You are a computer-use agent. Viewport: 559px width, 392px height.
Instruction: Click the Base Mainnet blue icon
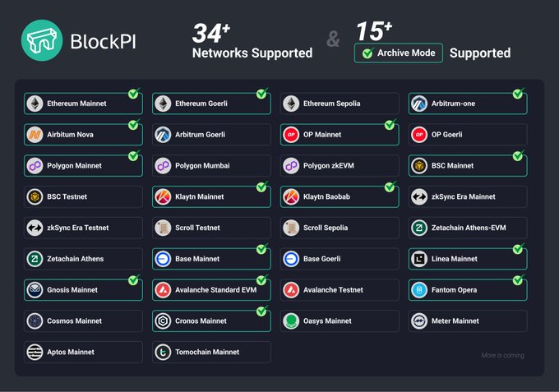point(163,259)
